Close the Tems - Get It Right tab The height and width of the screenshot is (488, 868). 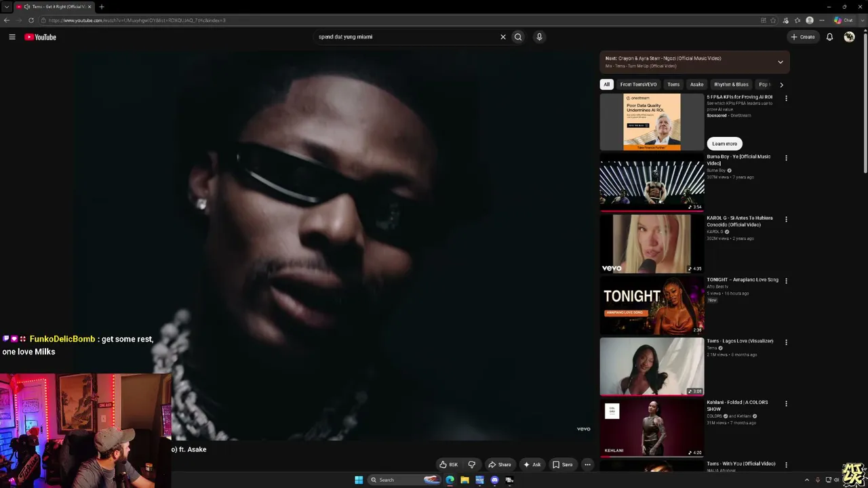click(x=90, y=7)
